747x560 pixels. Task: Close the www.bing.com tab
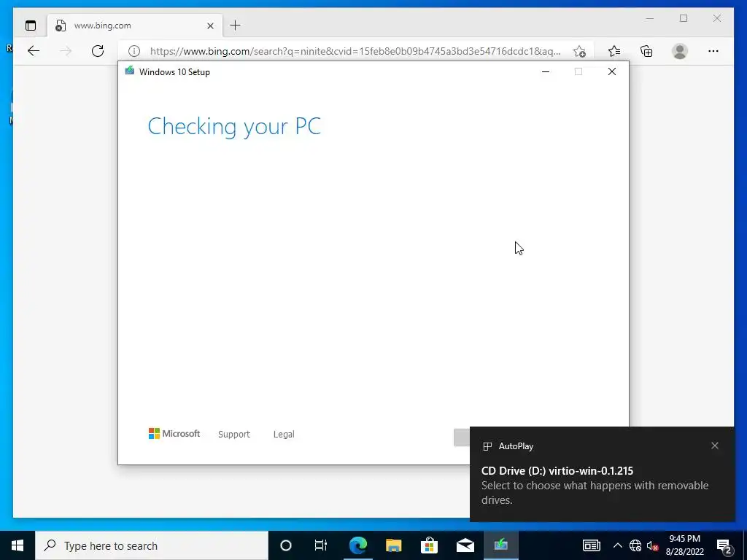(210, 26)
